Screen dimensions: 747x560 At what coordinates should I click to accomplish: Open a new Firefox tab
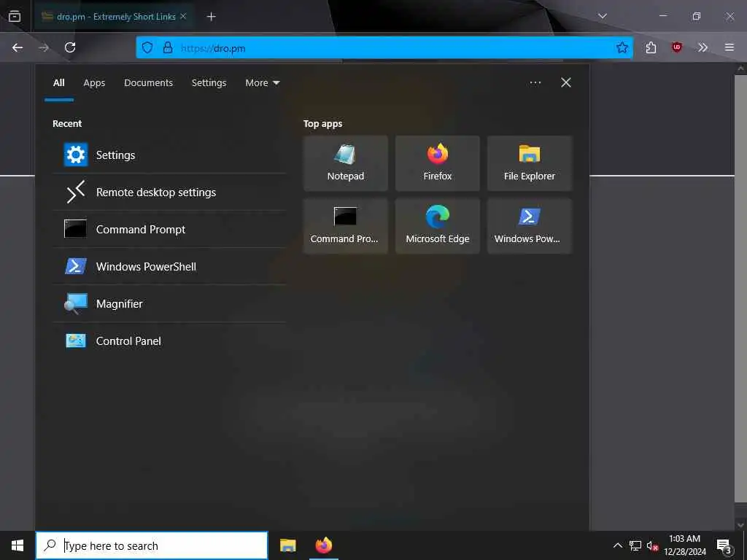(211, 17)
